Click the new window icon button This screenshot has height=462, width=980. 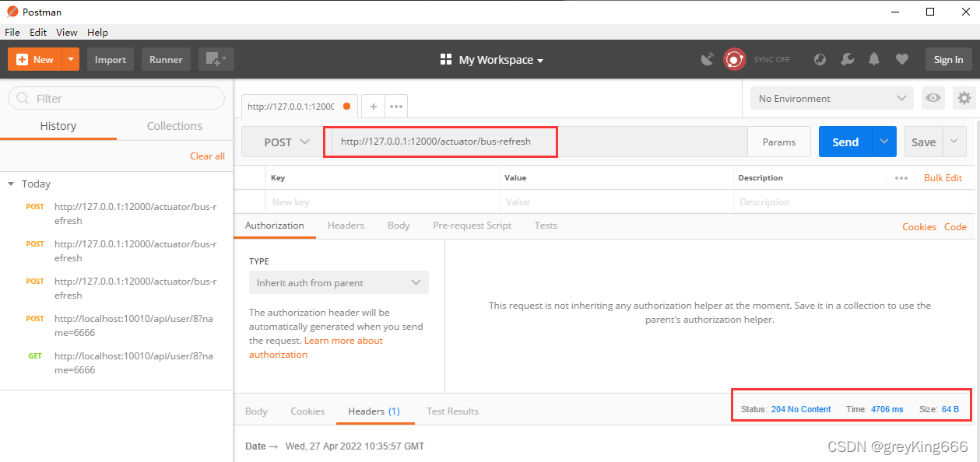click(x=216, y=59)
